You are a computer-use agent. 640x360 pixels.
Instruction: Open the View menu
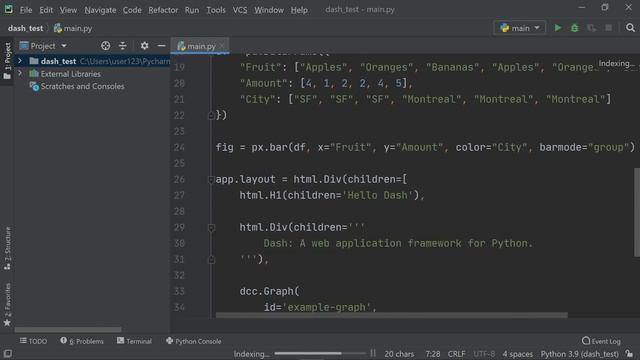pos(68,9)
